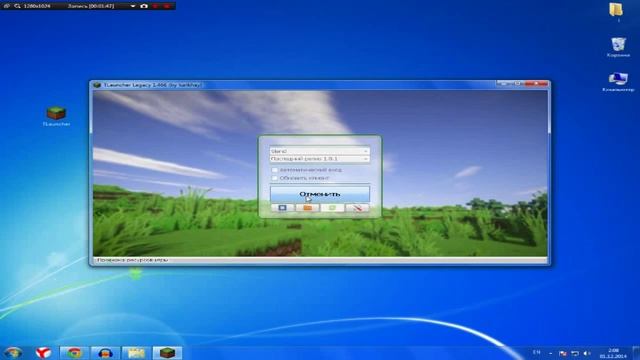Open the folder icon at top right of desktop
640x360 pixels.
[x=616, y=11]
